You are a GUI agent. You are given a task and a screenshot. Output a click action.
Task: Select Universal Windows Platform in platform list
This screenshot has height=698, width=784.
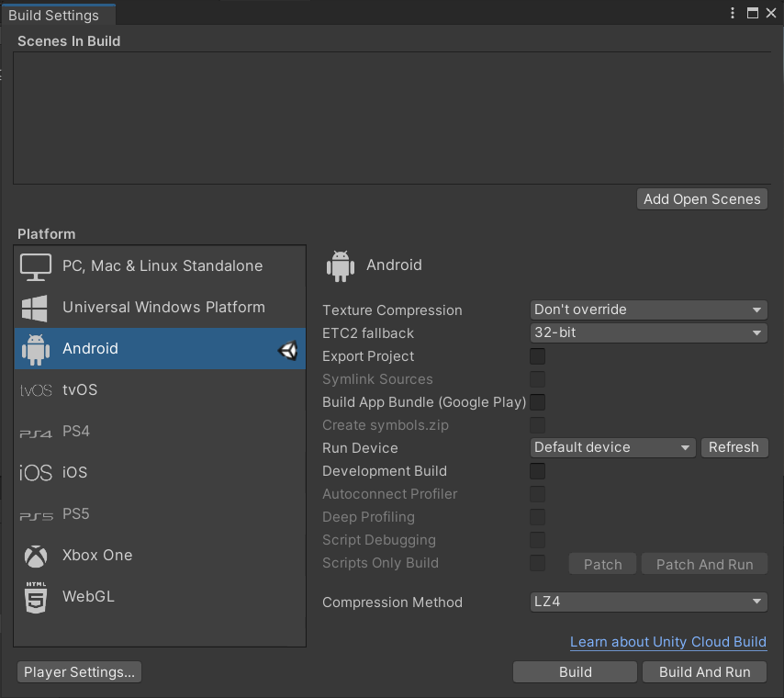pyautogui.click(x=160, y=308)
